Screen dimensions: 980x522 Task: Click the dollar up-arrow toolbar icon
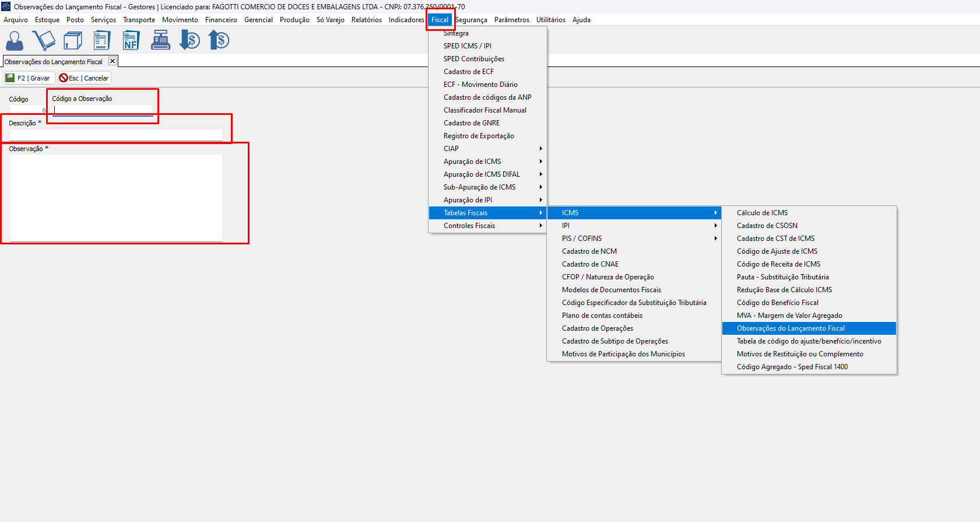pos(219,41)
